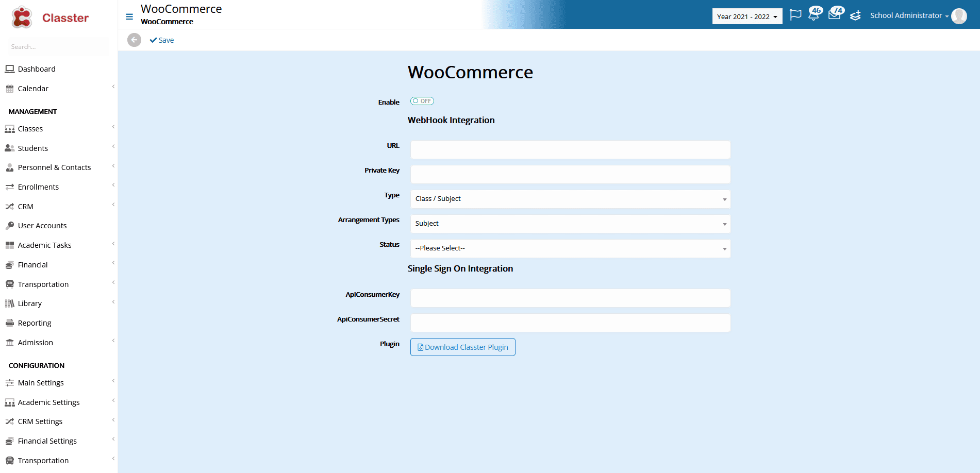Viewport: 980px width, 473px height.
Task: Open CRM Settings menu item
Action: [x=40, y=421]
